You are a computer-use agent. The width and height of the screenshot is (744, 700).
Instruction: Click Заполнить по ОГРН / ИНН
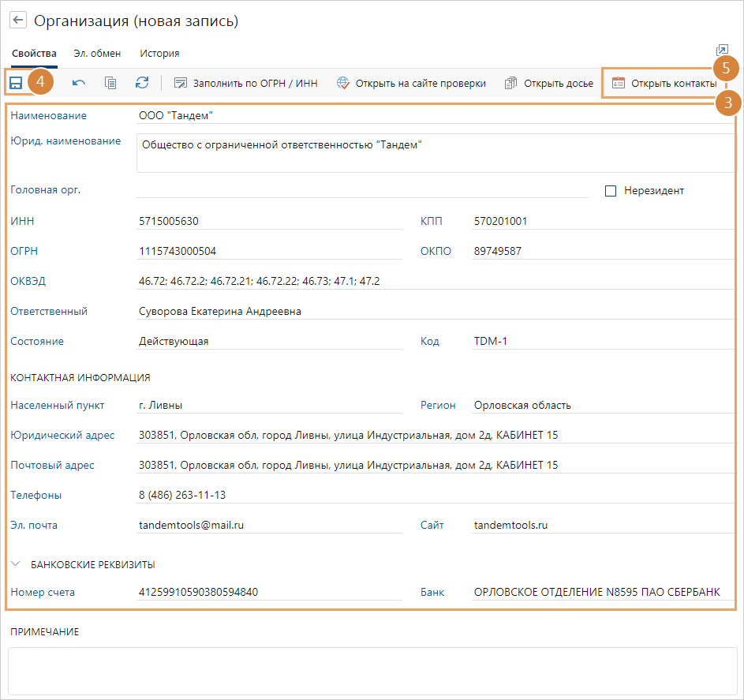coord(245,83)
